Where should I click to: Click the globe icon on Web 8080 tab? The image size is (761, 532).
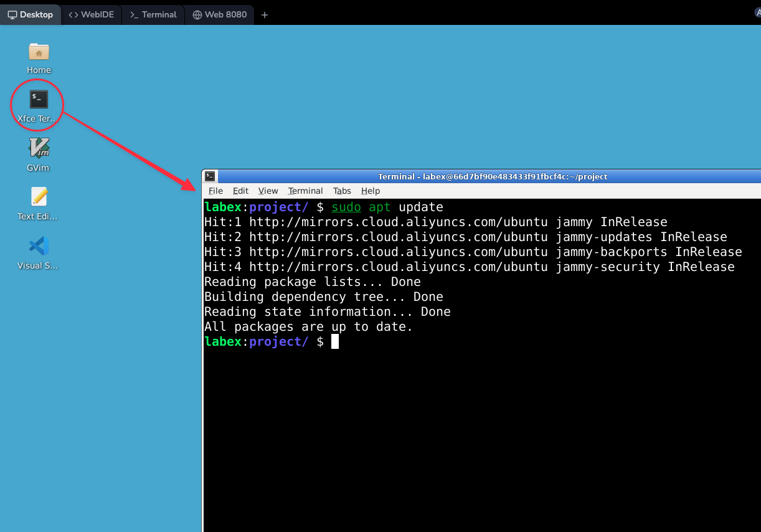coord(199,14)
